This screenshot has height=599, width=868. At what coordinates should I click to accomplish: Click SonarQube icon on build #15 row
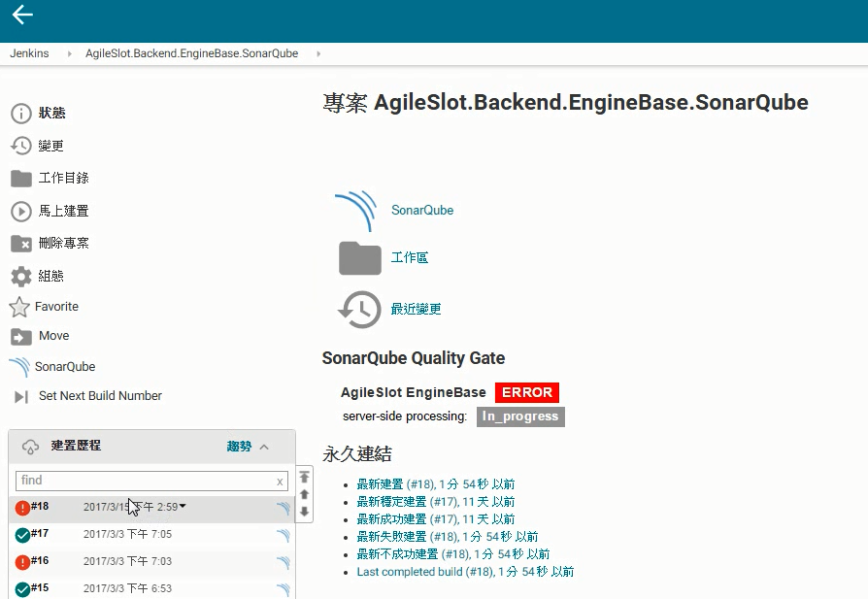click(x=284, y=589)
